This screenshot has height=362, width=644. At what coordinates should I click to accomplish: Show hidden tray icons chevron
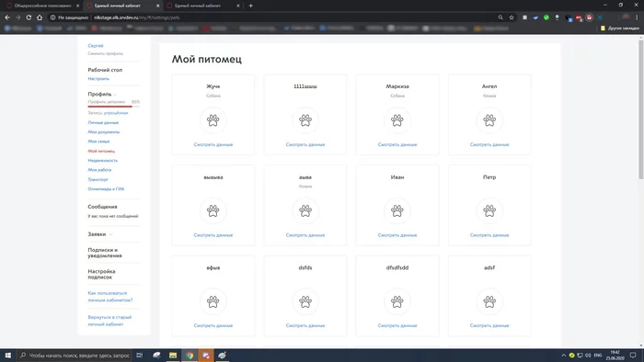click(x=563, y=355)
